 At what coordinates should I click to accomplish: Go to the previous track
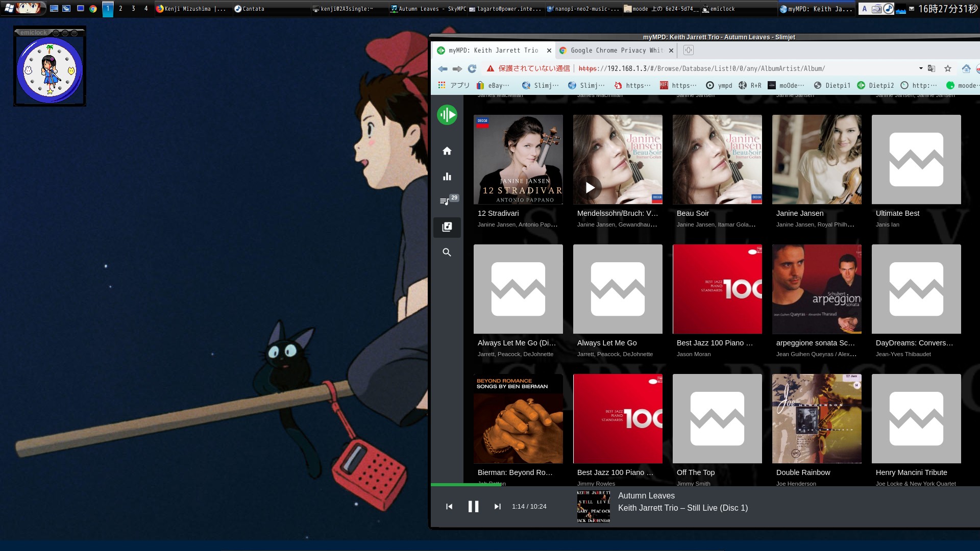click(x=449, y=507)
